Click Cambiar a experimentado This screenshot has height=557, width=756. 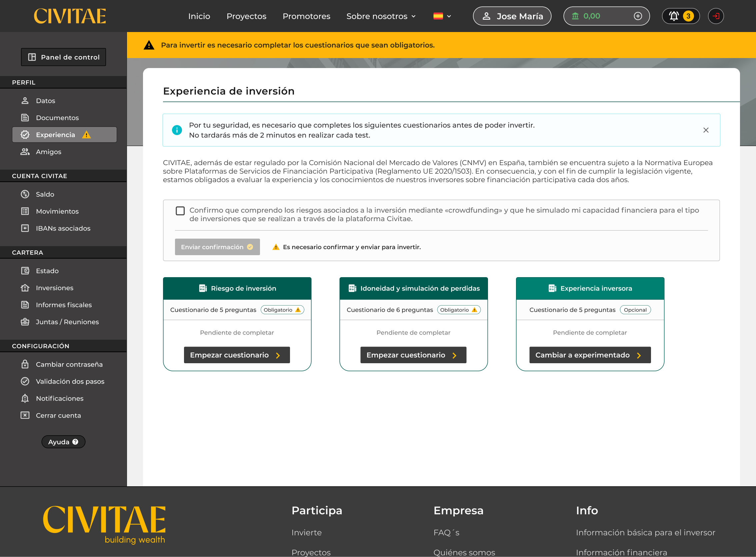[590, 355]
